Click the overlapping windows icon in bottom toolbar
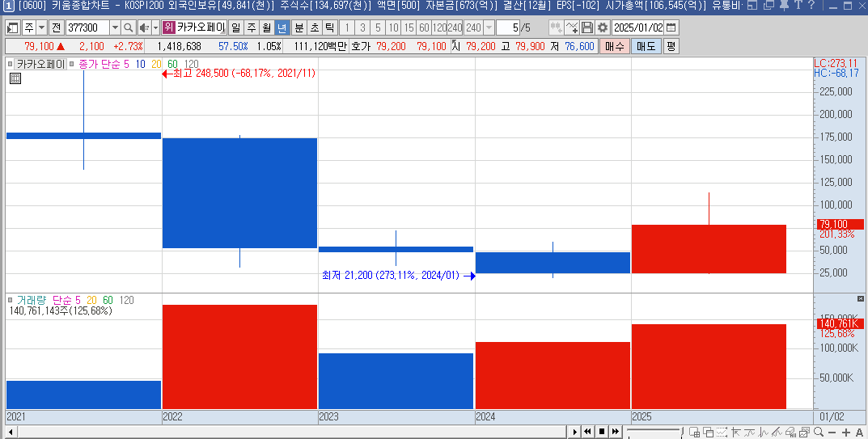The height and width of the screenshot is (439, 868). (708, 433)
